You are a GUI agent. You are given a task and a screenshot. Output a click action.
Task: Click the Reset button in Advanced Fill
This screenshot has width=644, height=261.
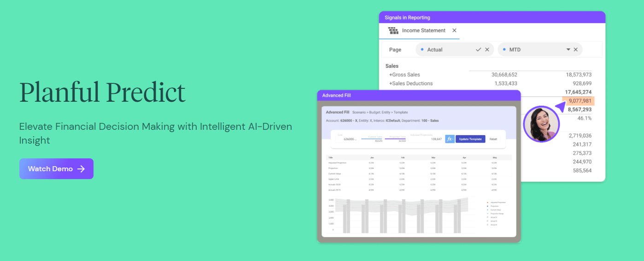pos(493,139)
